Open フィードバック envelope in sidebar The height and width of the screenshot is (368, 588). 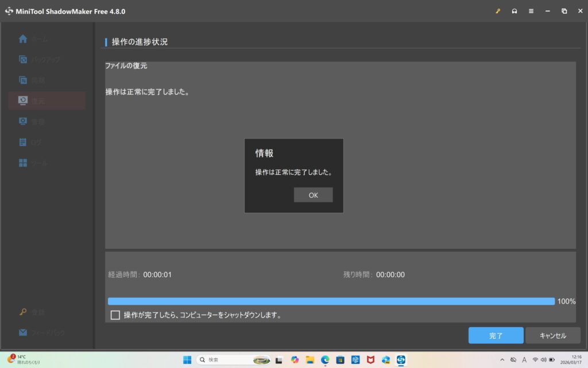(23, 332)
